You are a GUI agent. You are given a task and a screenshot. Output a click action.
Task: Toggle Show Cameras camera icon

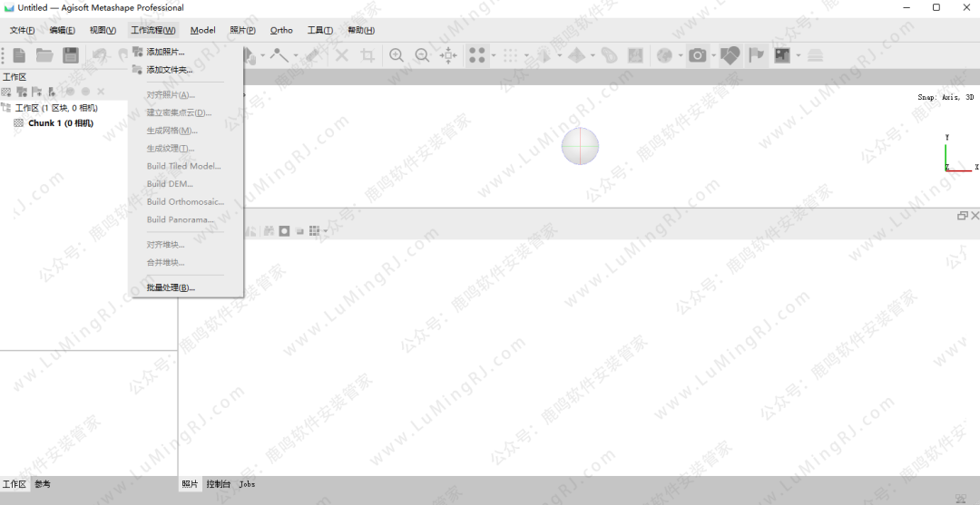[x=698, y=55]
